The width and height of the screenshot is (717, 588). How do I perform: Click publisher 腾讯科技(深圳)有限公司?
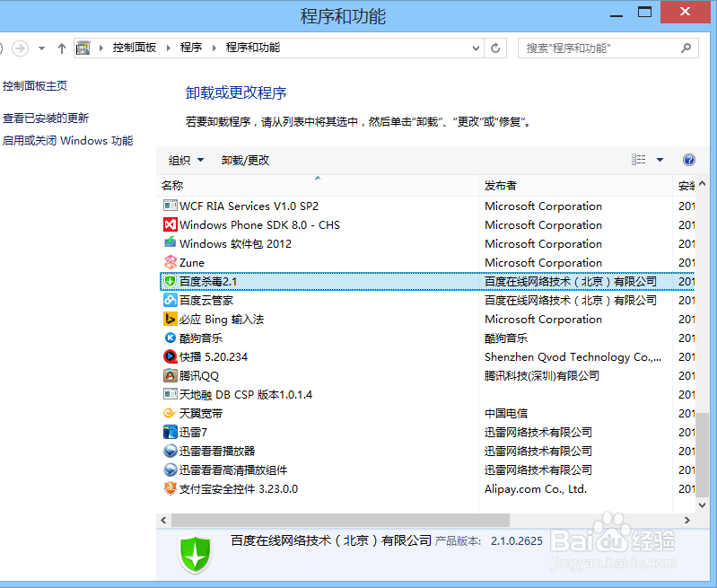(x=542, y=375)
